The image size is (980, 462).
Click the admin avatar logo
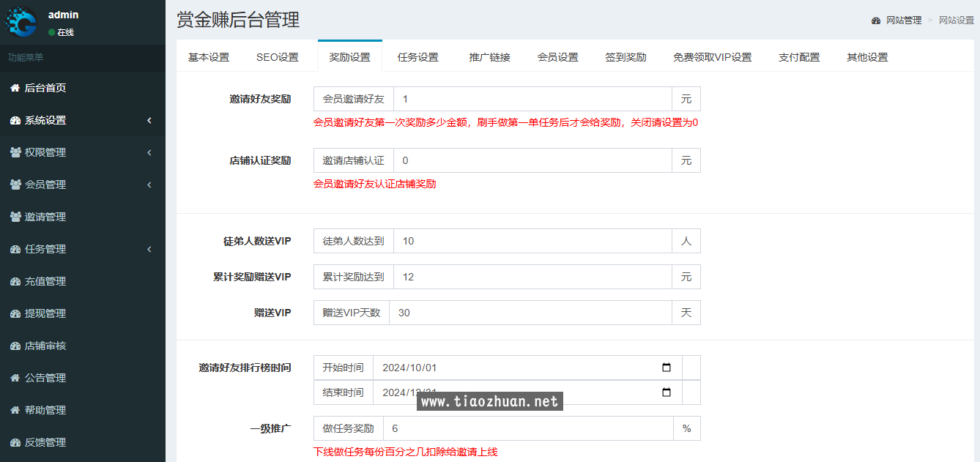point(21,22)
